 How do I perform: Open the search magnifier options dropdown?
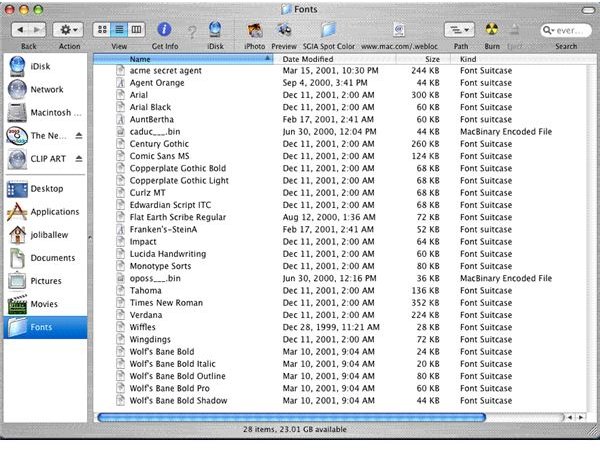[x=548, y=30]
